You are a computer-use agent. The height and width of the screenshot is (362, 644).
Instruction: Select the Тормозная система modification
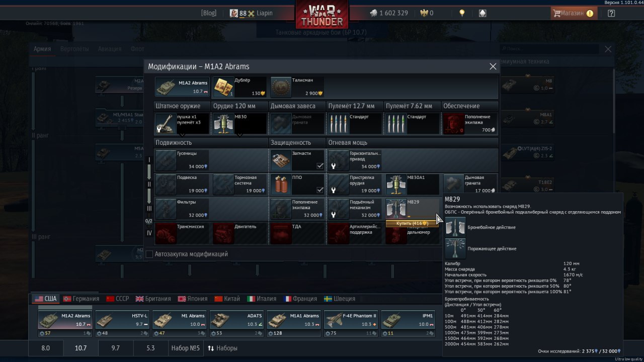[239, 185]
